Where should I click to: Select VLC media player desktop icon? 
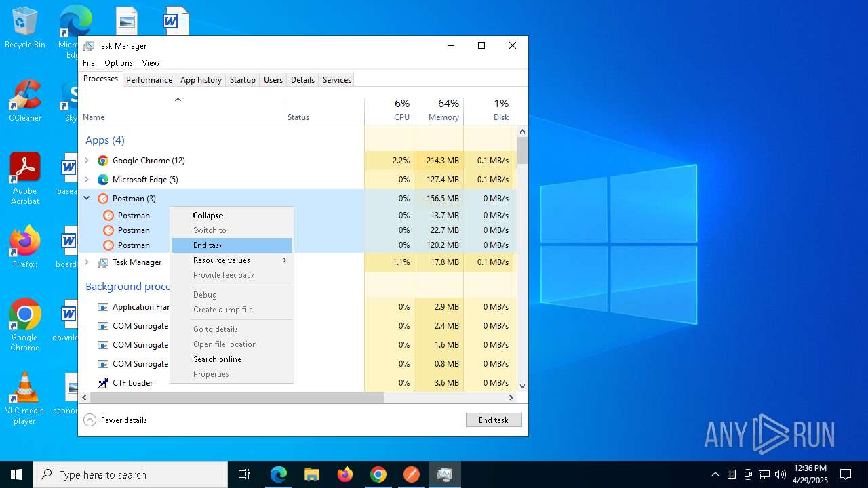(x=25, y=399)
